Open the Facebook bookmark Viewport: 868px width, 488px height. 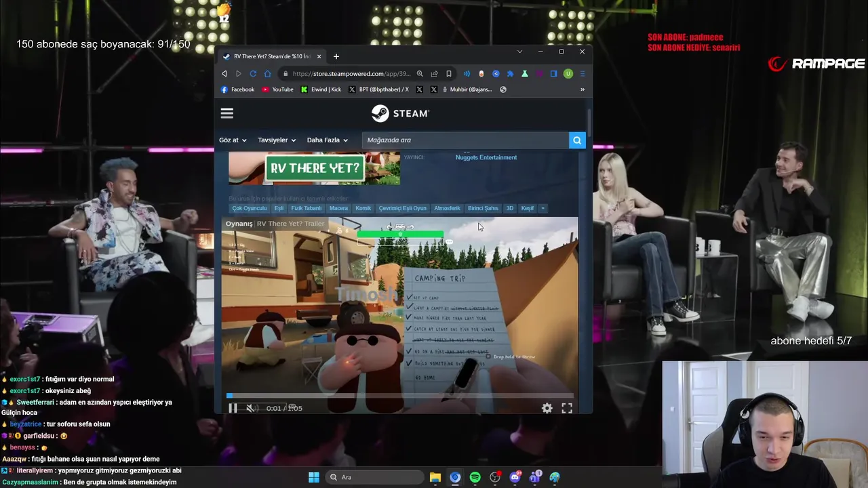point(238,89)
